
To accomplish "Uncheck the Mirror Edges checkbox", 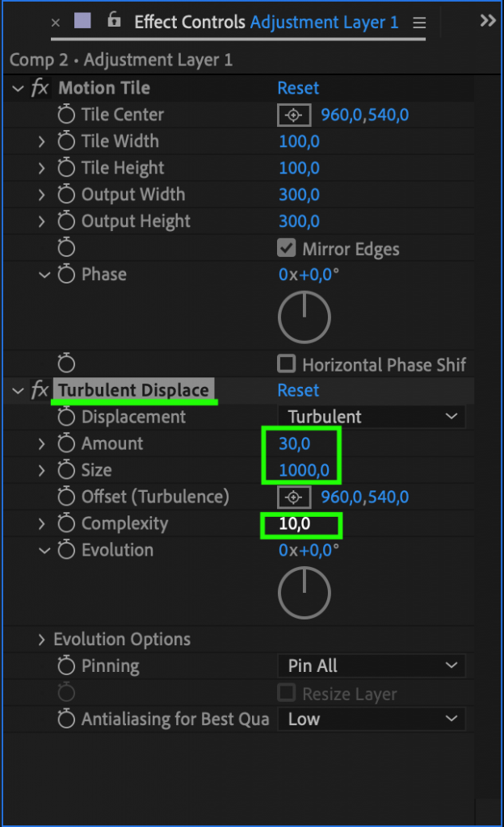I will [286, 249].
